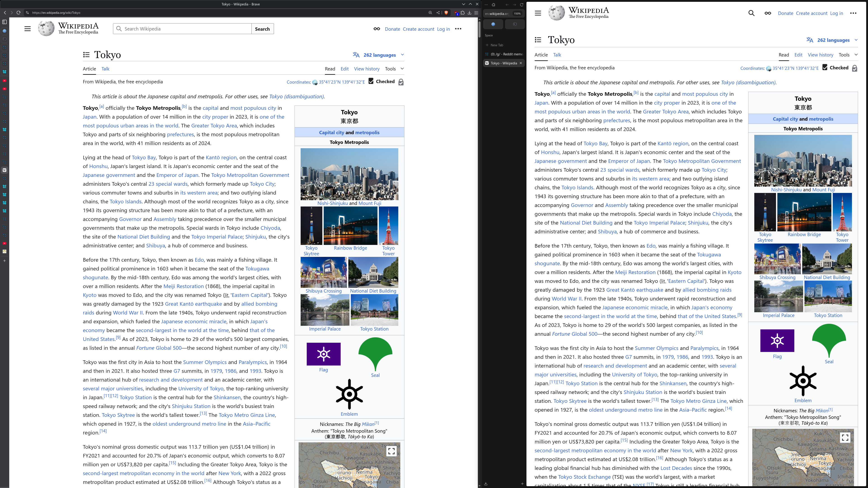
Task: Open Greater Tokyo Area link in Brave window
Action: coord(214,125)
